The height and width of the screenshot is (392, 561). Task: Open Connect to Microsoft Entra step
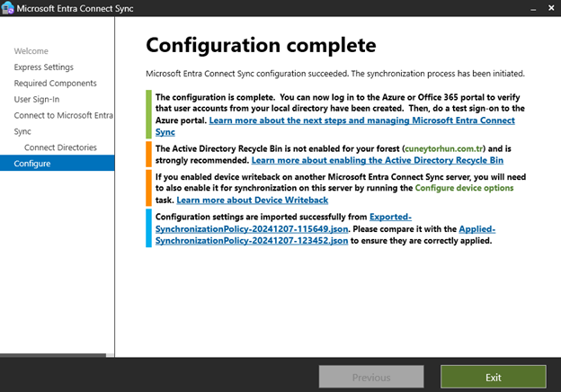click(x=63, y=115)
